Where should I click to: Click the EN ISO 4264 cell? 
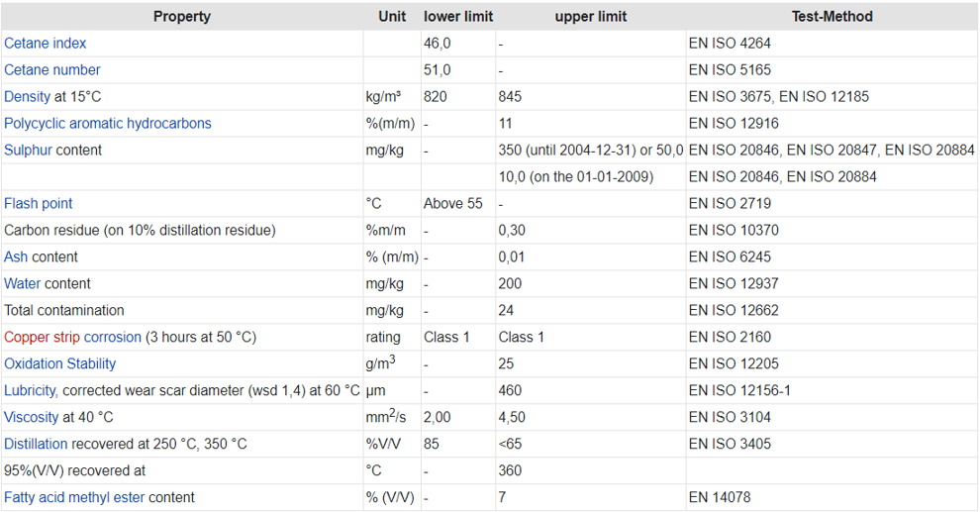click(832, 44)
